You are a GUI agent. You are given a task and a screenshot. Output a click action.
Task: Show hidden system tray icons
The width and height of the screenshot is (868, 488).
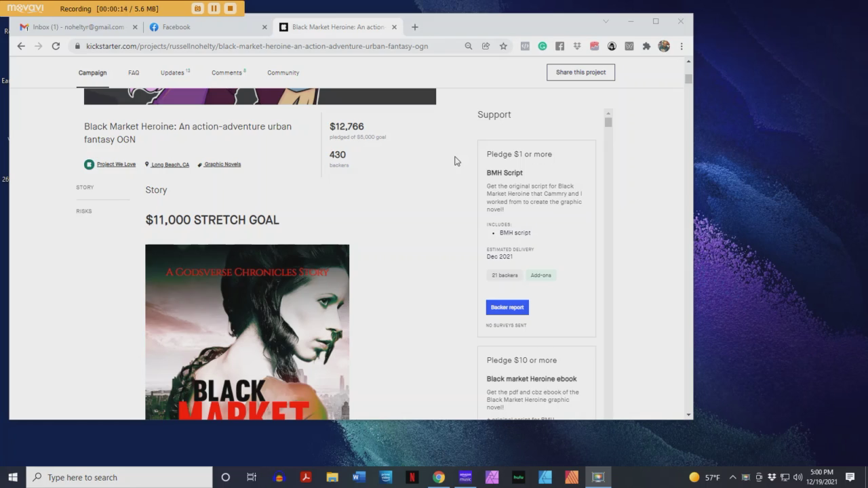[x=732, y=477]
